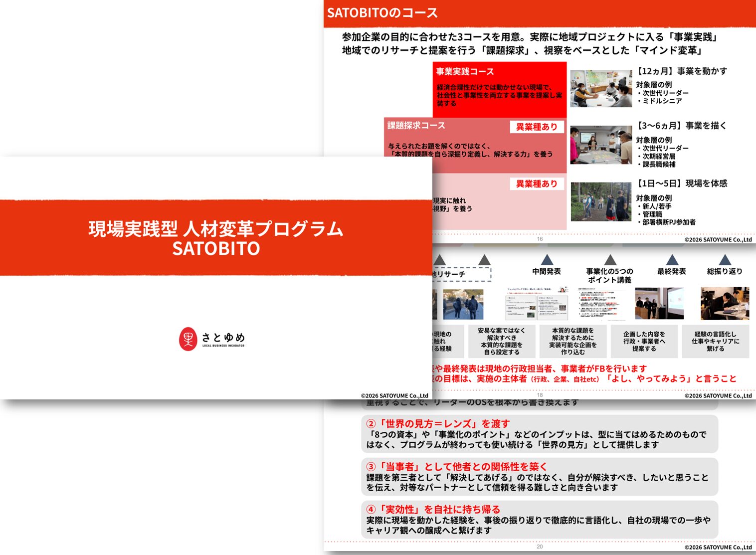Open the forest group photo beside 現場を体感
The image size is (756, 555).
(601, 201)
